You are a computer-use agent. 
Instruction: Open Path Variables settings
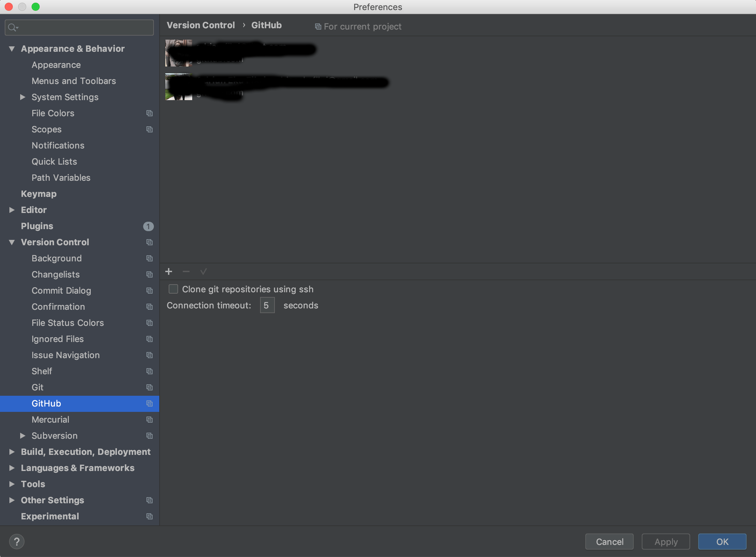[61, 178]
